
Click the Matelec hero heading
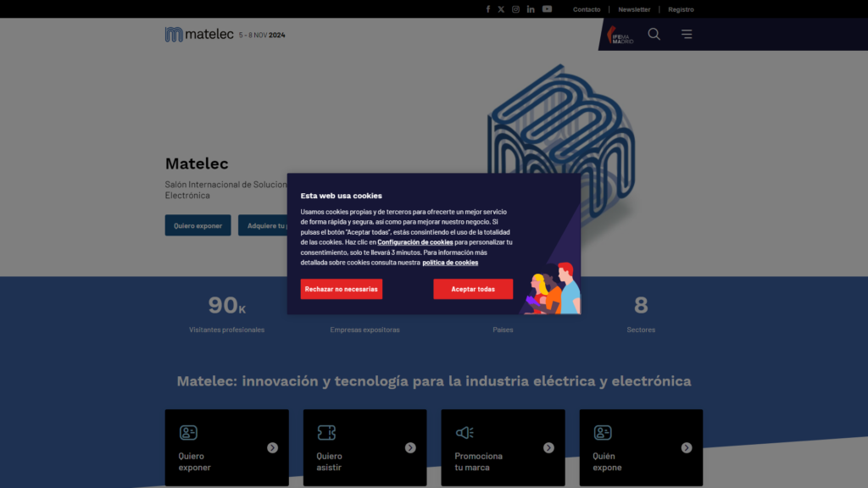click(x=197, y=164)
